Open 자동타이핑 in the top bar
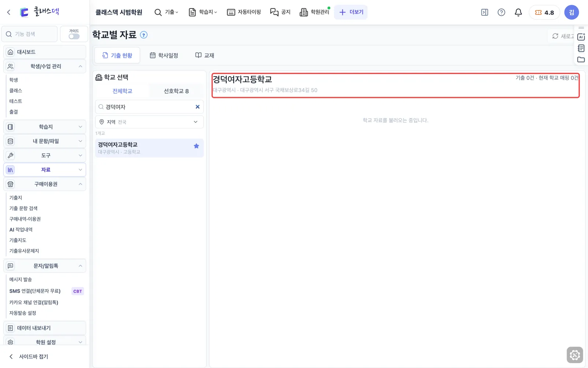 point(244,12)
